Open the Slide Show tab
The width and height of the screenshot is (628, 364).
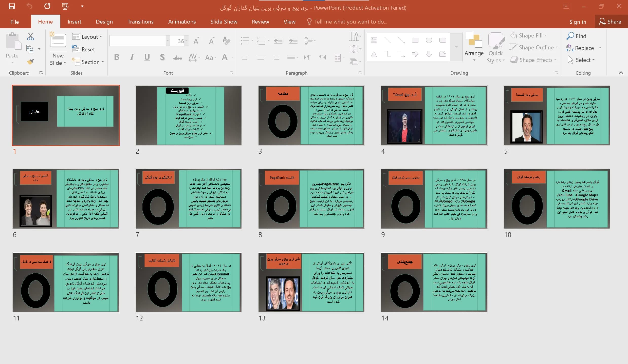224,22
